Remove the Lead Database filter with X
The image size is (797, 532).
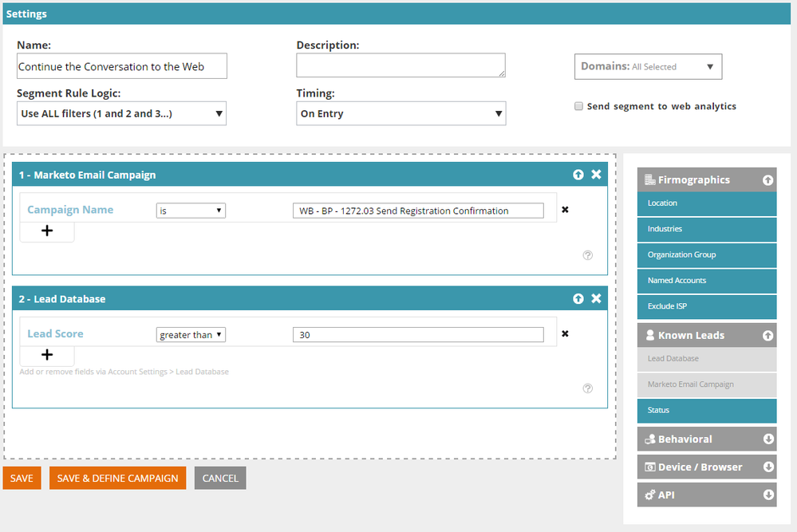point(596,299)
